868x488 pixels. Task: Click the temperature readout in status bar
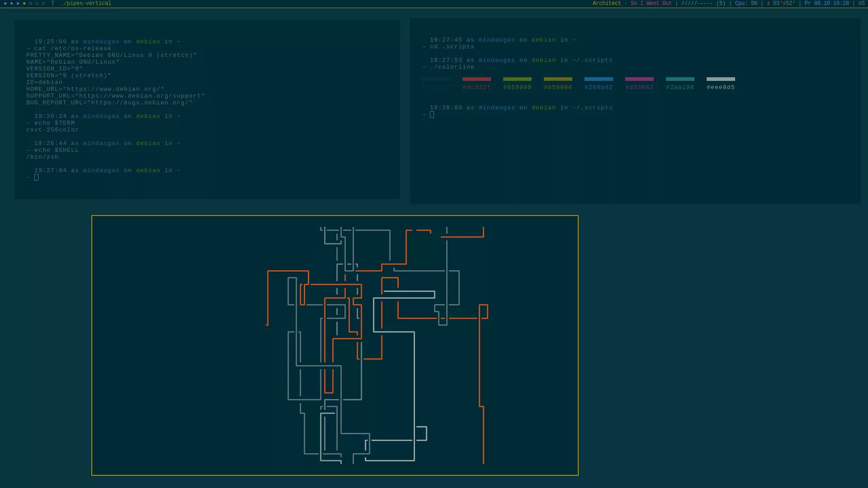click(x=781, y=3)
